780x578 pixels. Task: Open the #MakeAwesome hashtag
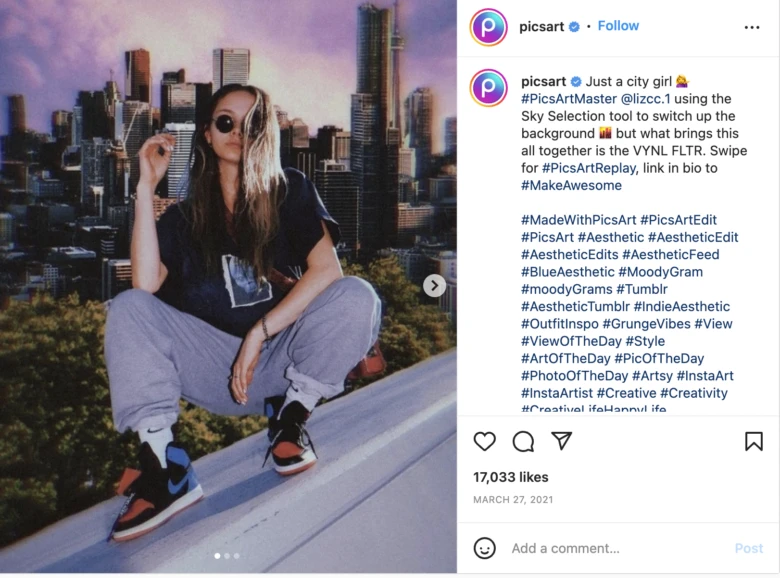click(x=571, y=186)
